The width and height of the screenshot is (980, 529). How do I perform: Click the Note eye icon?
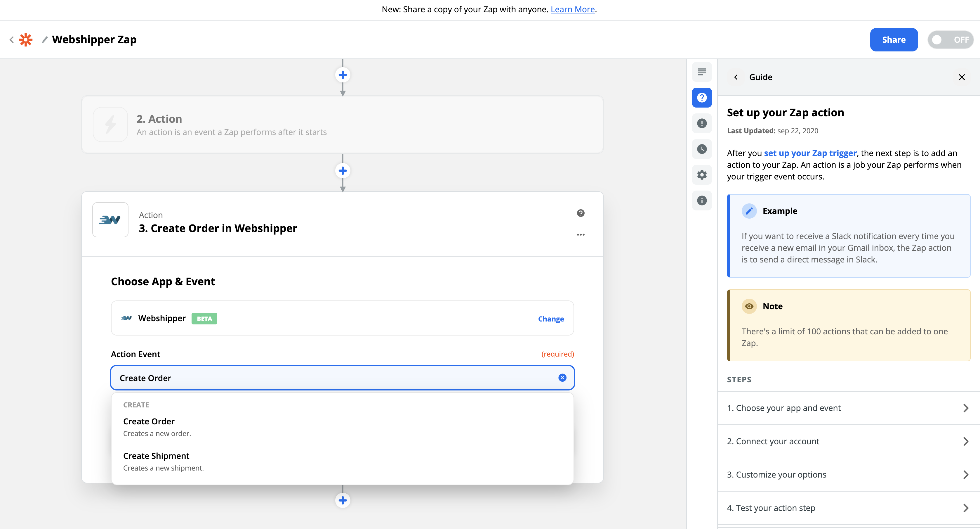[749, 306]
